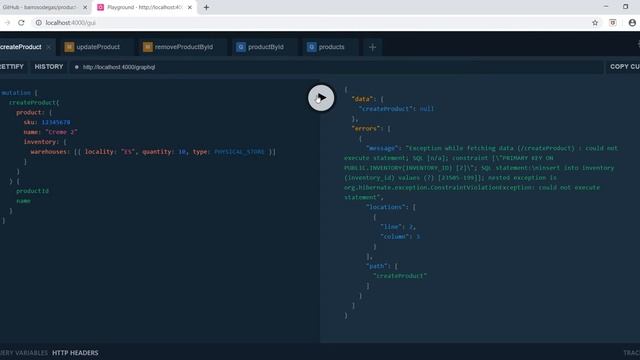Click the Playground favicon in browser tab
The image size is (640, 360).
click(100, 7)
